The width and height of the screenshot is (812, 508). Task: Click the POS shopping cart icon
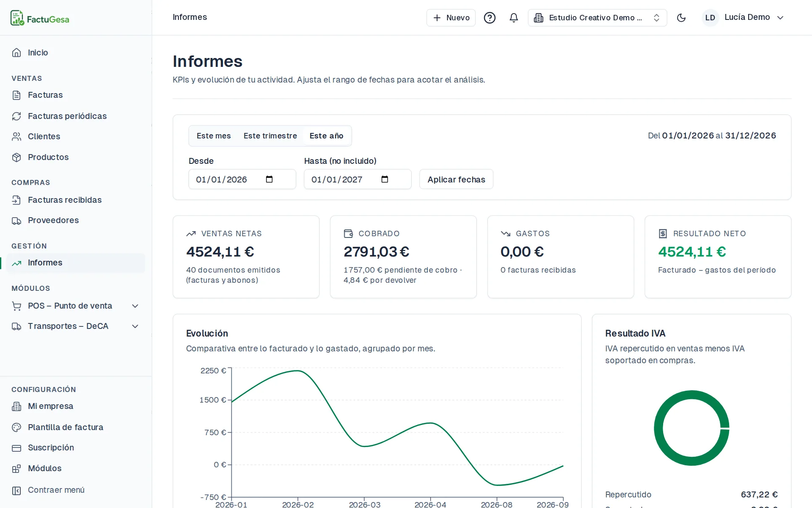click(16, 306)
